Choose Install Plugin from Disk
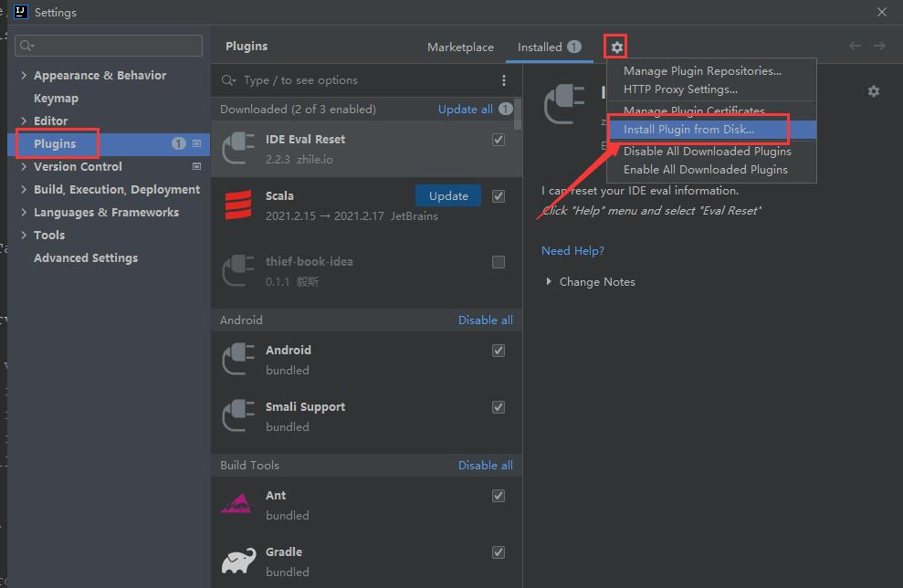903x588 pixels. pyautogui.click(x=711, y=130)
